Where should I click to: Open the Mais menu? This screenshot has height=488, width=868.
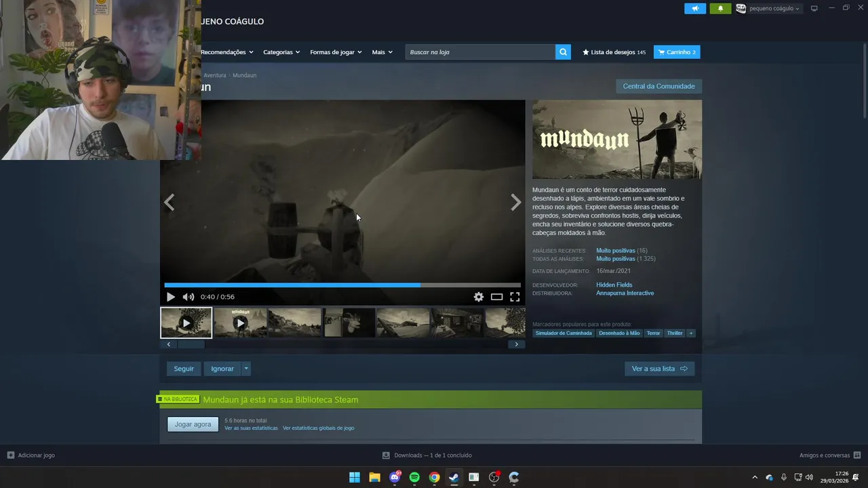(x=382, y=52)
